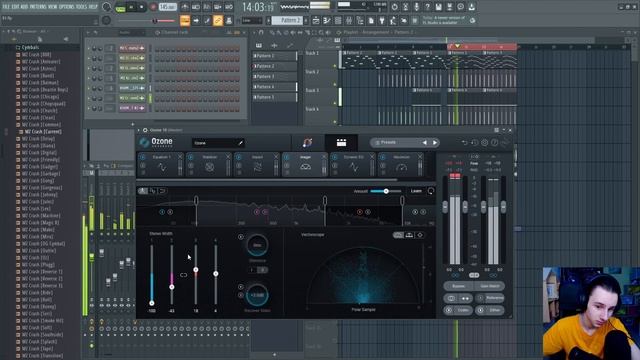
Task: Click the export download-arrow toolbar icon
Action: point(471,7)
